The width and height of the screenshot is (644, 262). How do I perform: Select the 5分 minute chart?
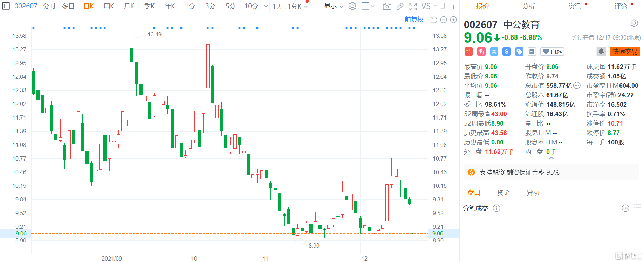pos(231,6)
